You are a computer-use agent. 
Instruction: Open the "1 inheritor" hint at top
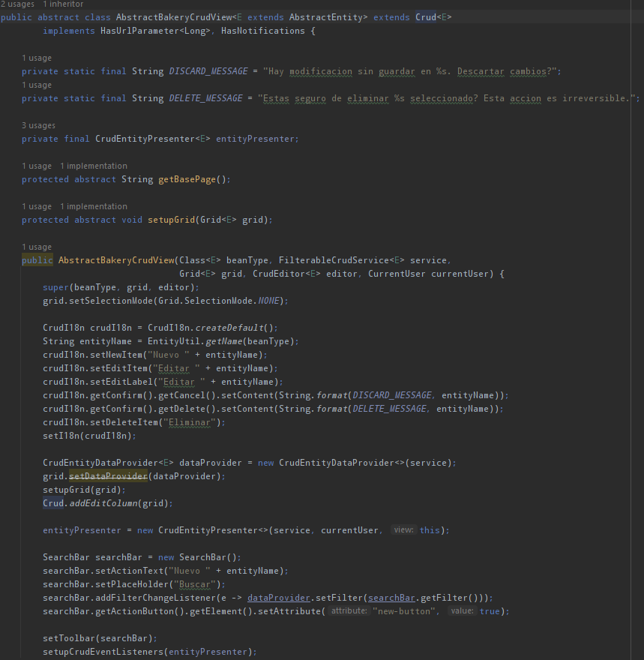click(63, 4)
